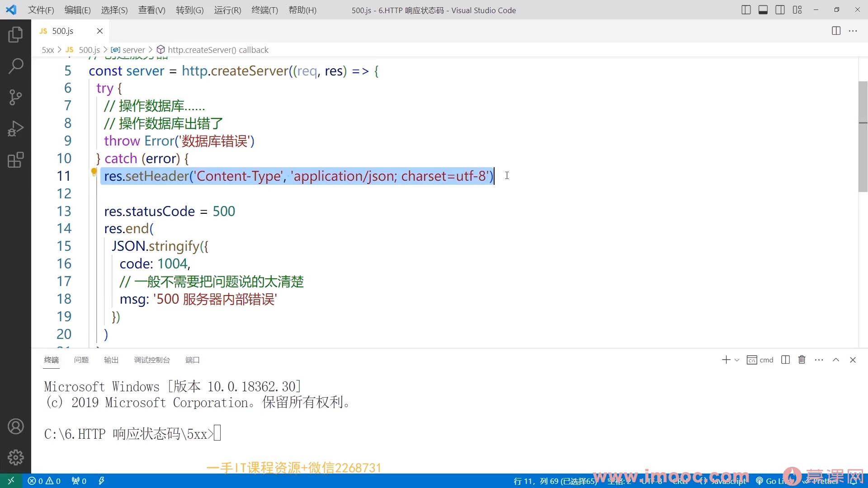Image resolution: width=868 pixels, height=488 pixels.
Task: Click the editor vertical scrollbar thumb
Action: point(863,136)
